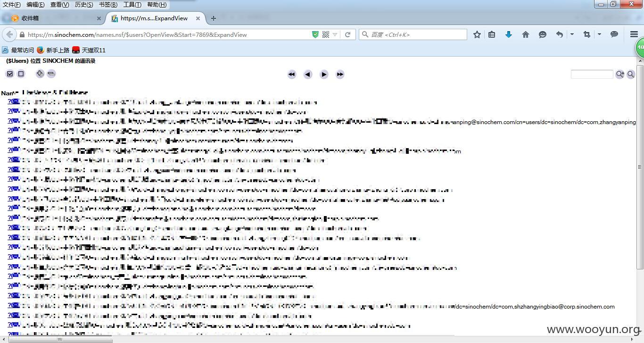Screen dimensions: 644x343
Task: Click the chat bubble toolbar icon
Action: click(614, 34)
